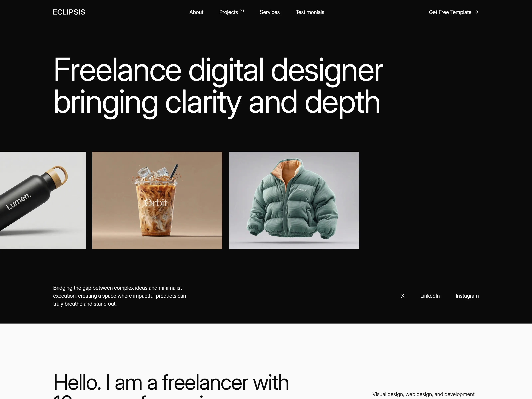Open the Services nav item

point(270,12)
